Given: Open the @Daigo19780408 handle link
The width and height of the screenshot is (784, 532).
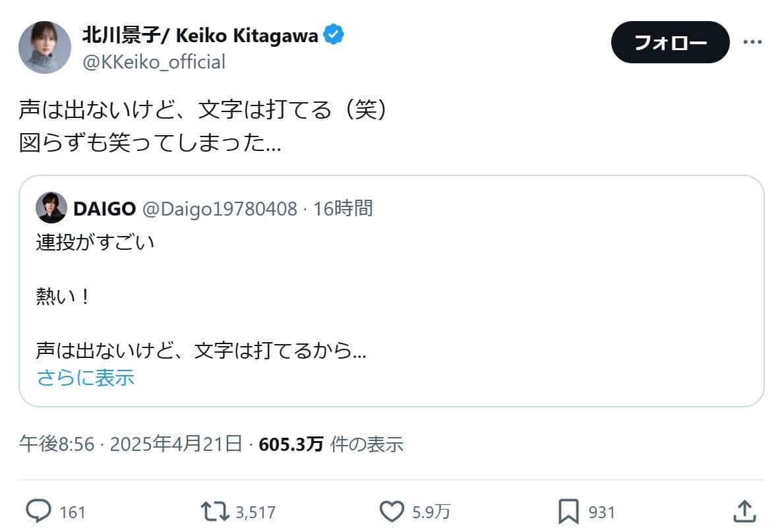Looking at the screenshot, I should point(220,209).
